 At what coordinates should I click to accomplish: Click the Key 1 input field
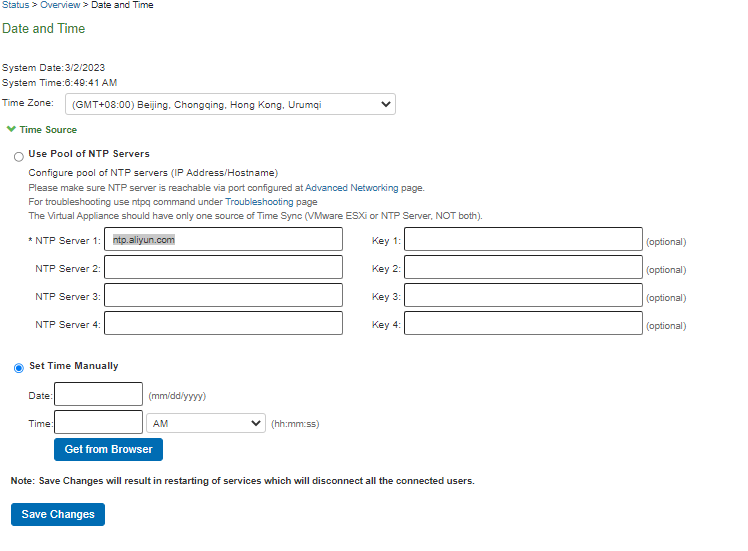click(523, 240)
